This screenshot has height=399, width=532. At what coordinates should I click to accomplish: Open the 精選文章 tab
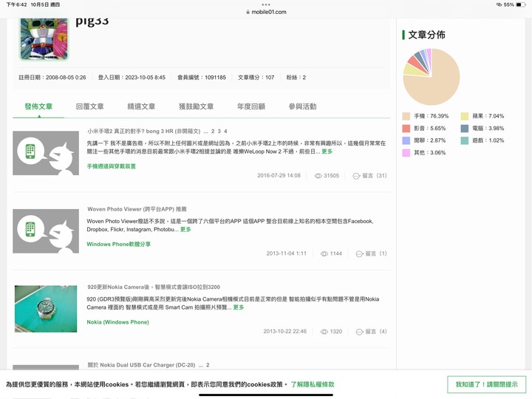[141, 106]
